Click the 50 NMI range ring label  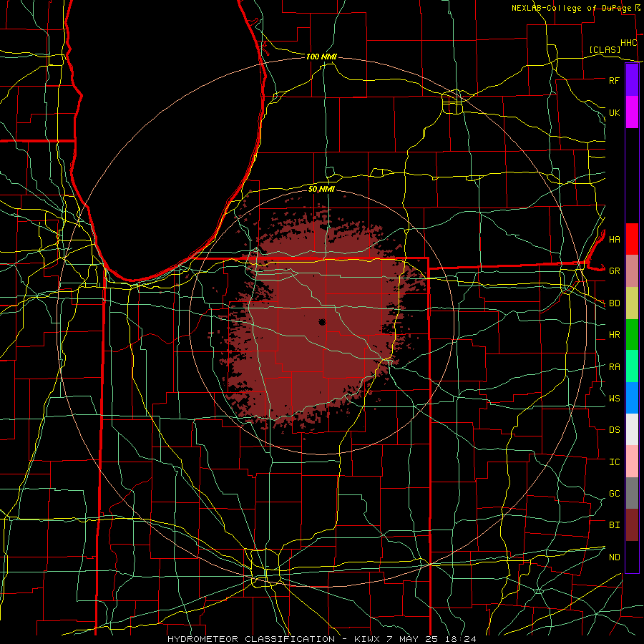click(x=321, y=189)
